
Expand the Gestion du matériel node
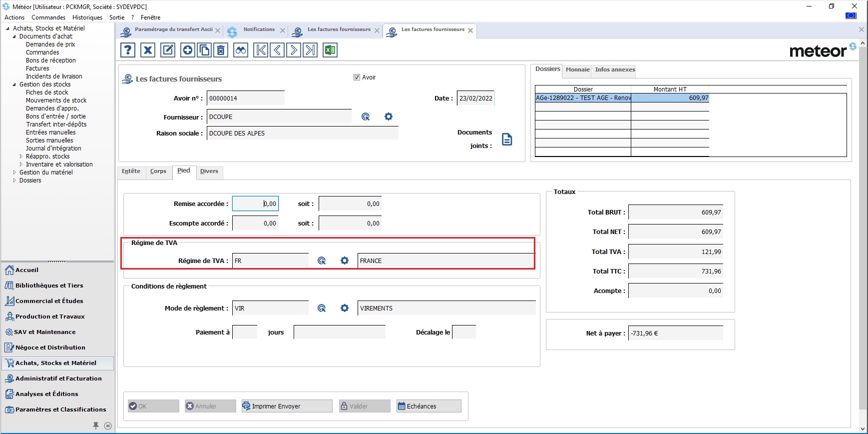[x=14, y=172]
